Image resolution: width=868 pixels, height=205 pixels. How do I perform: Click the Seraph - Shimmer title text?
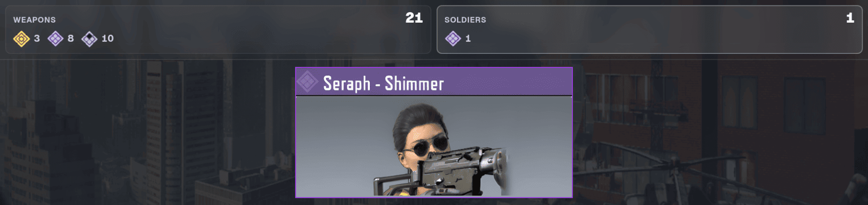click(383, 83)
